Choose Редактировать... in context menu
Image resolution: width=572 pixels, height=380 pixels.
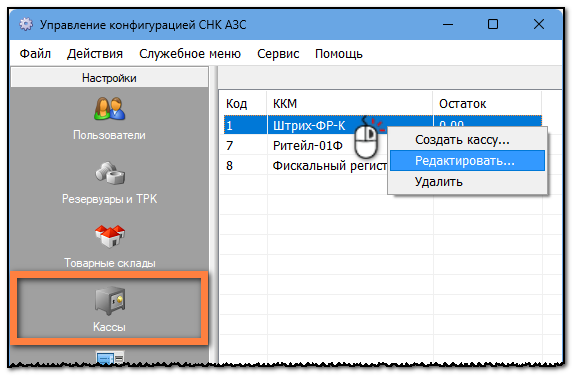(467, 161)
